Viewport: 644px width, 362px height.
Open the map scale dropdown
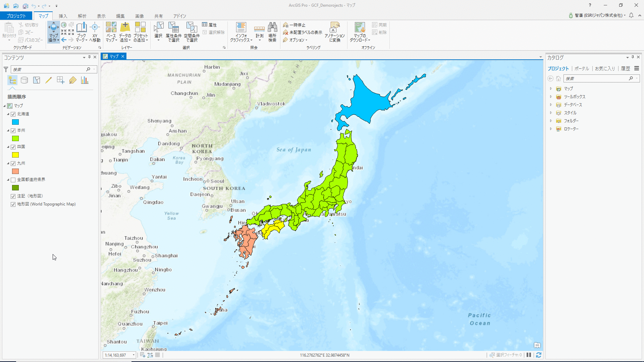click(133, 355)
